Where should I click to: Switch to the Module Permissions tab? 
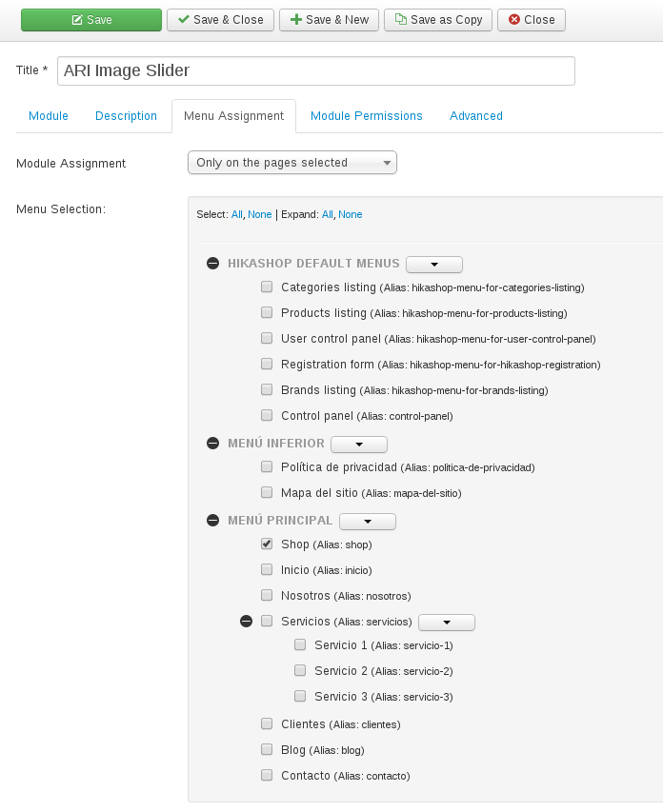(x=367, y=116)
